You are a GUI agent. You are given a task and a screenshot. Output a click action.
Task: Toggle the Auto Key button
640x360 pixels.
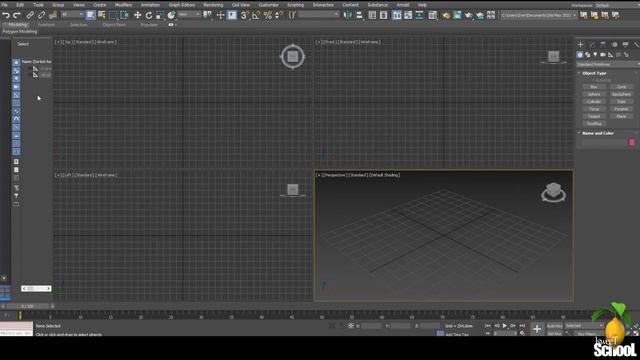554,326
